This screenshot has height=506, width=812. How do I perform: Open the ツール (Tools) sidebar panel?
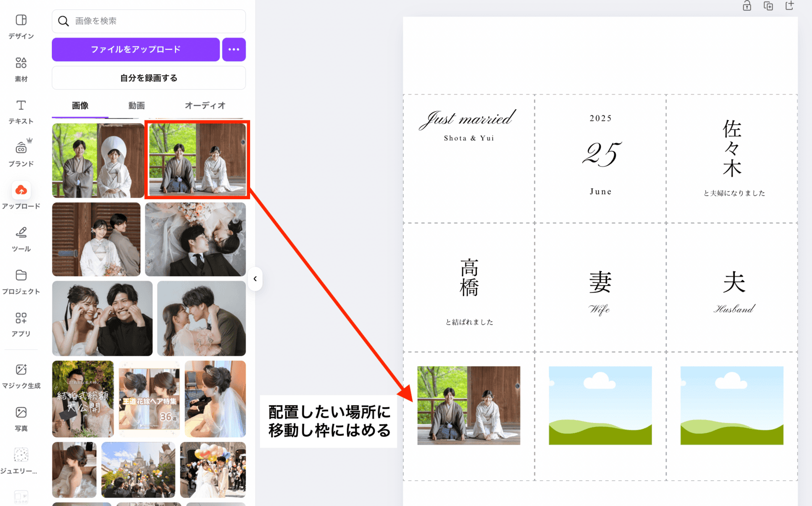click(21, 238)
